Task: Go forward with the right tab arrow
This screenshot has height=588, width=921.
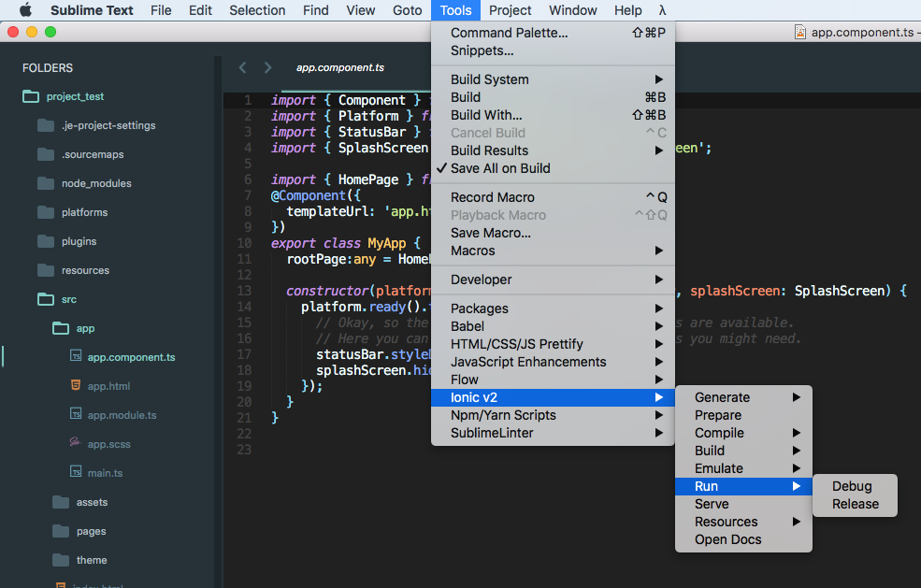Action: pyautogui.click(x=267, y=67)
